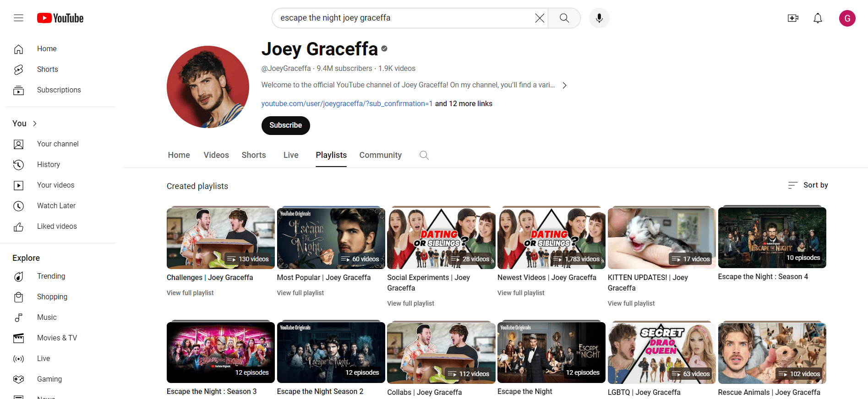Open the LGBTQ playlist thumbnail
This screenshot has width=868, height=399.
(x=662, y=353)
